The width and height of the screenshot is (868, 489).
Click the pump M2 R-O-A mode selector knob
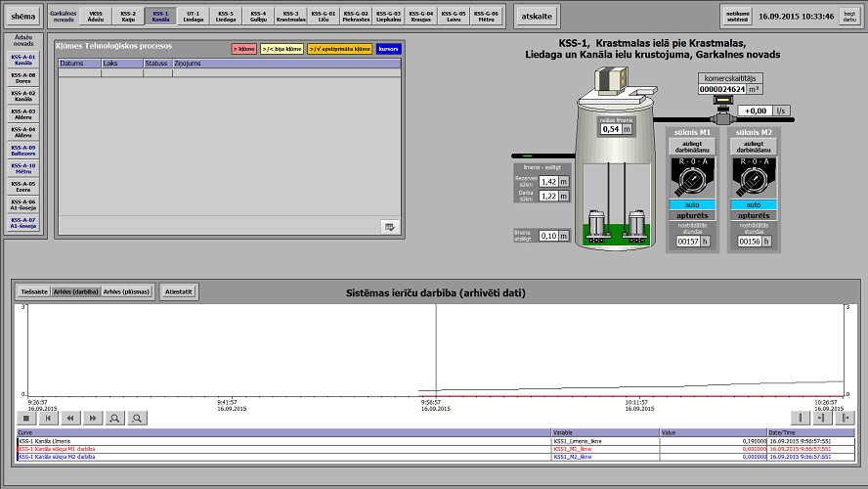(x=754, y=178)
